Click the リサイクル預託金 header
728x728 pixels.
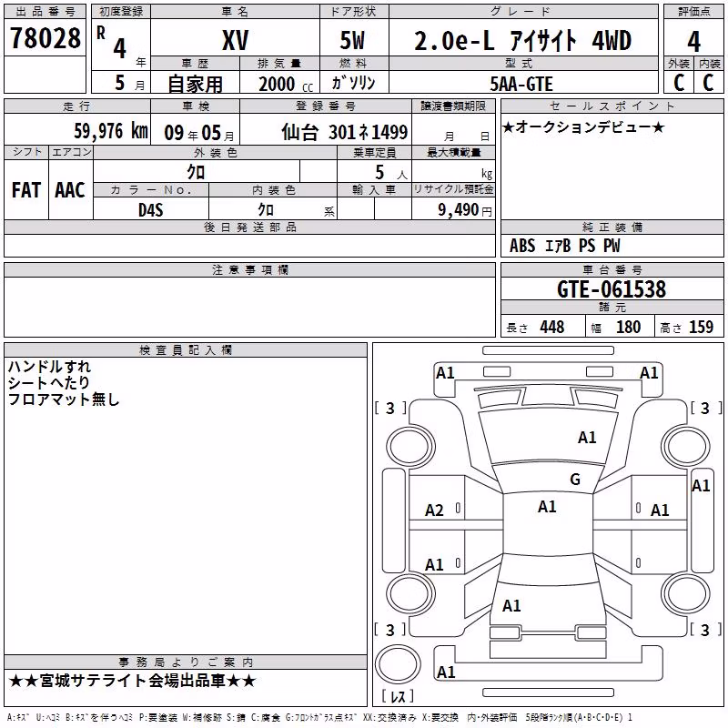[453, 189]
